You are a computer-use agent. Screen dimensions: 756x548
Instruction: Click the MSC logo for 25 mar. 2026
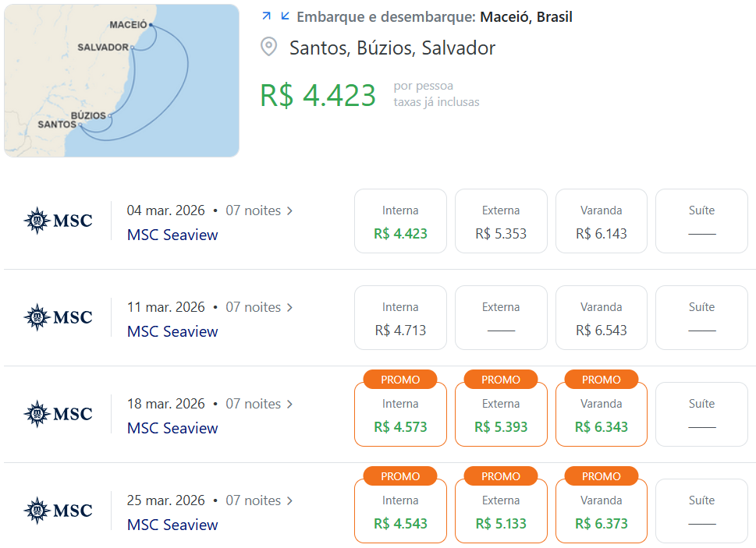pos(58,511)
